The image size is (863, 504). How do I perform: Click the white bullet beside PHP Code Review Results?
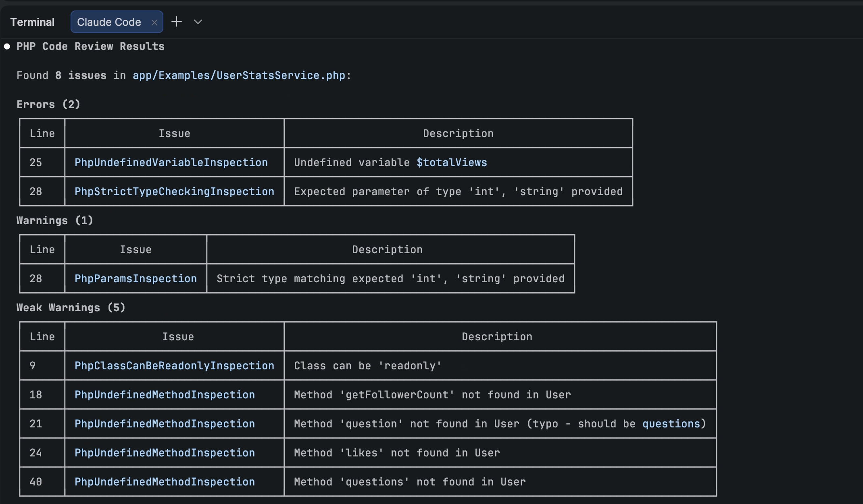click(7, 46)
